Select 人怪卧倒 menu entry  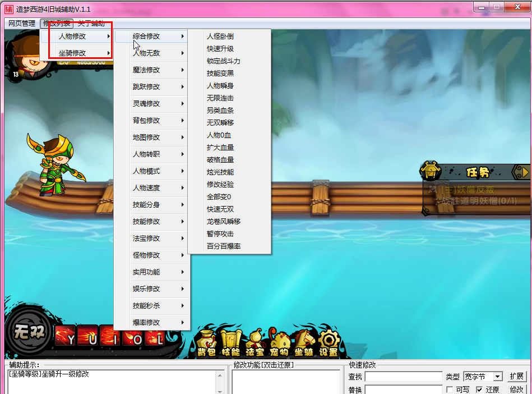[230, 36]
